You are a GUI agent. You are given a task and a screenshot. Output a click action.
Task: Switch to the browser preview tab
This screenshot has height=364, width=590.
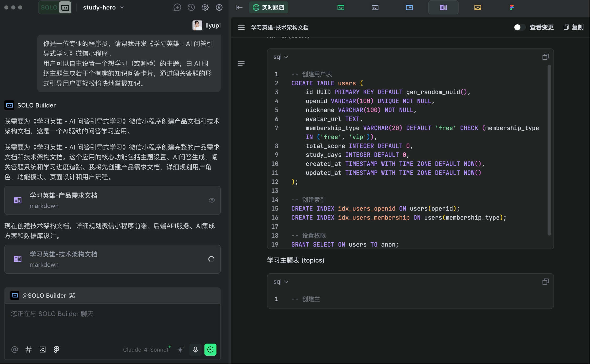coord(409,7)
